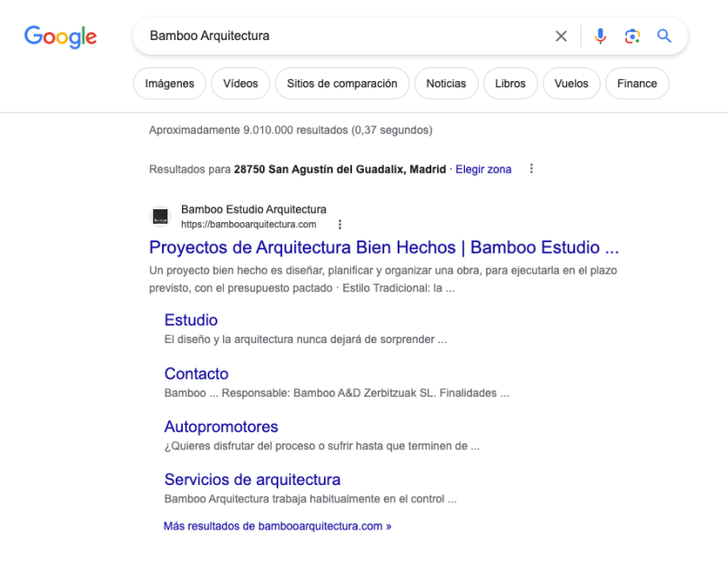Click the Bamboo A&D Zerbitzuak SL snippet
728x566 pixels.
tap(337, 393)
